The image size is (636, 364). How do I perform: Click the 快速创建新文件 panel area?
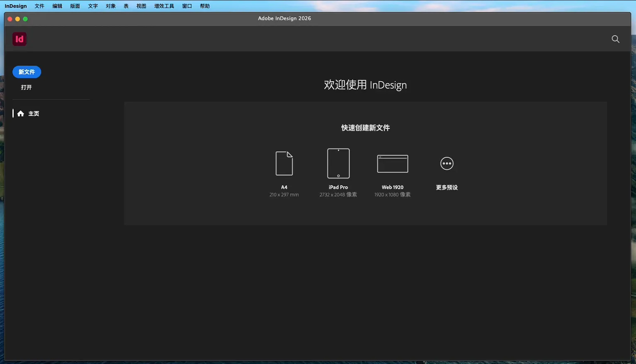coord(365,128)
